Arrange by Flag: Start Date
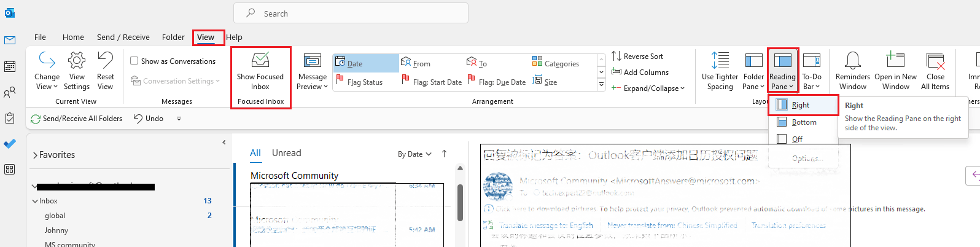Image resolution: width=980 pixels, height=247 pixels. 432,81
